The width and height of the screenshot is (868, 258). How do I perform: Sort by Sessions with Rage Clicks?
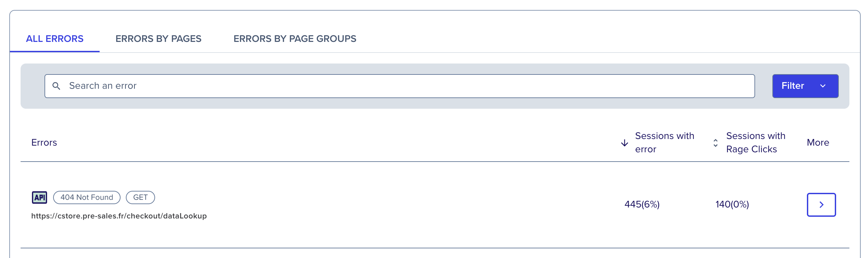755,143
